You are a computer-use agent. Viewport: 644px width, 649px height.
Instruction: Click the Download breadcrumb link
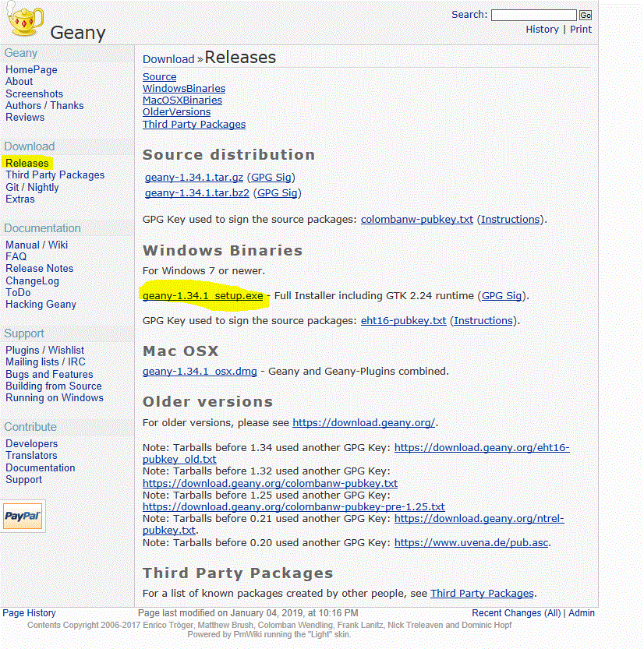tap(168, 59)
